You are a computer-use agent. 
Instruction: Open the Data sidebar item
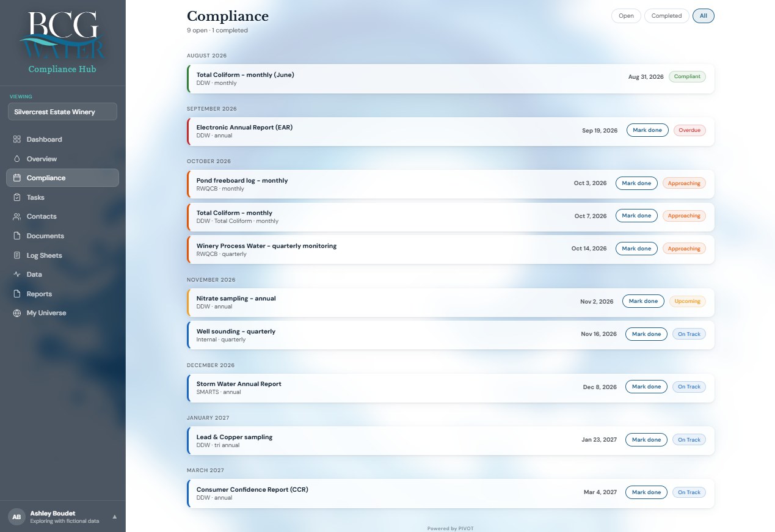point(62,274)
